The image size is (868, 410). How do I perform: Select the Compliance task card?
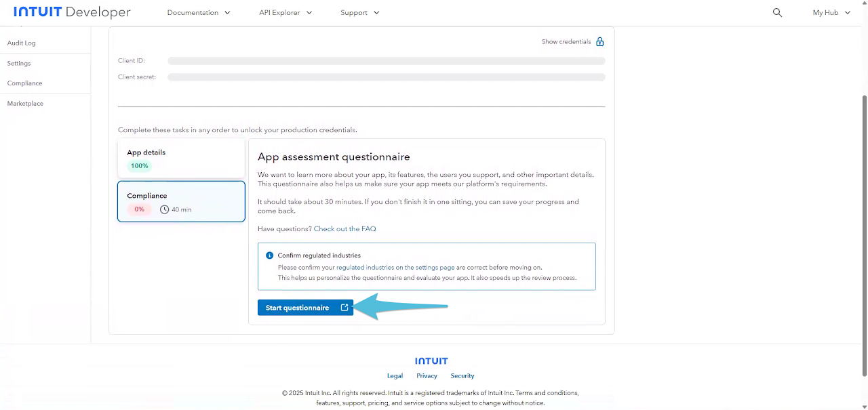(x=181, y=201)
